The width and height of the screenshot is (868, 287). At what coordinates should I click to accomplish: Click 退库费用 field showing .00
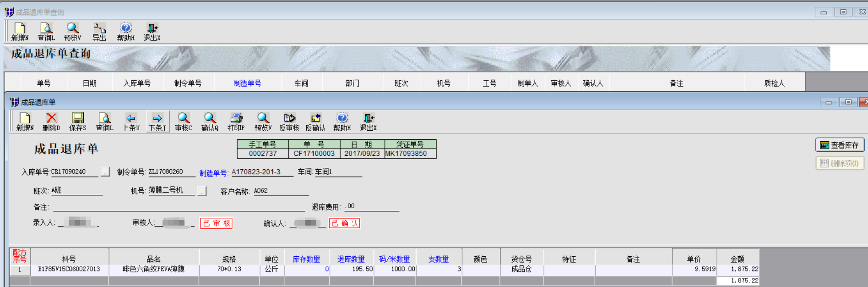[372, 206]
